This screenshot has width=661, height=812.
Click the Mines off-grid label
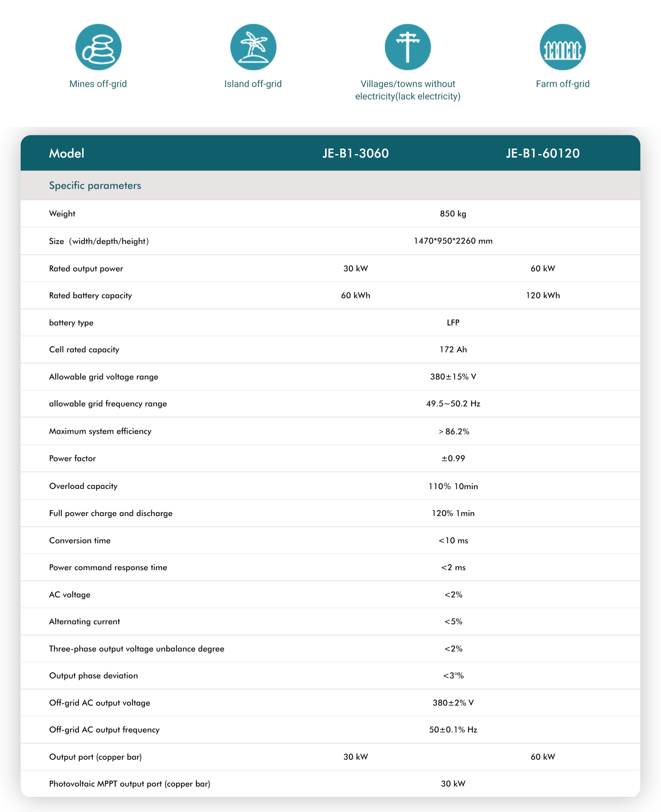(x=98, y=84)
